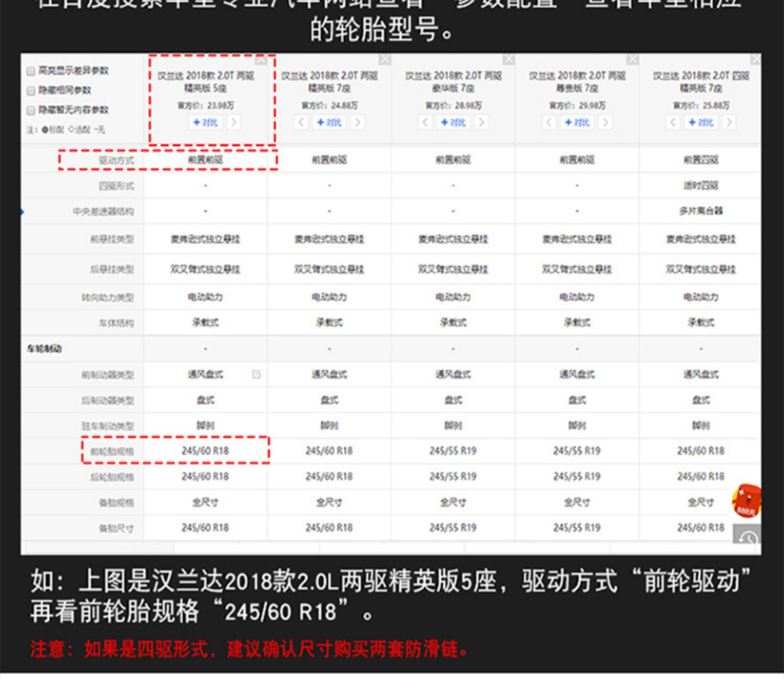The width and height of the screenshot is (784, 679).
Task: Close the 24.88万 精英版 7座 column
Action: (x=385, y=60)
